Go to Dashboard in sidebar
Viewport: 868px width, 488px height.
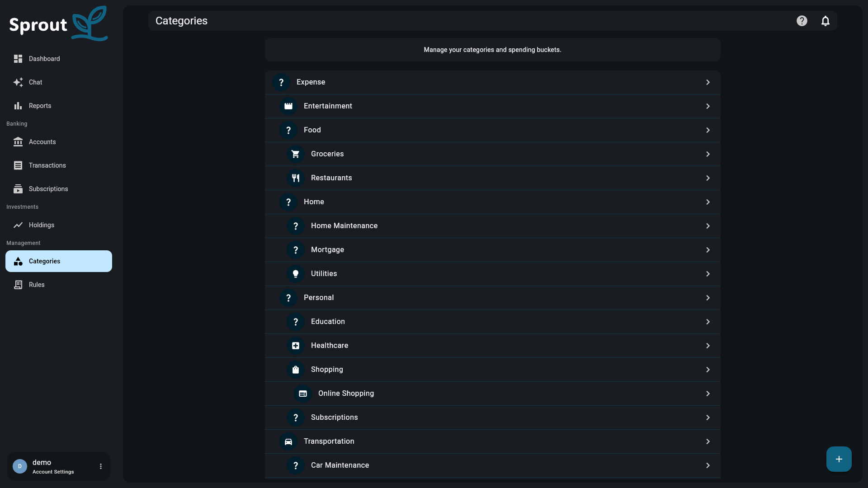pos(59,59)
